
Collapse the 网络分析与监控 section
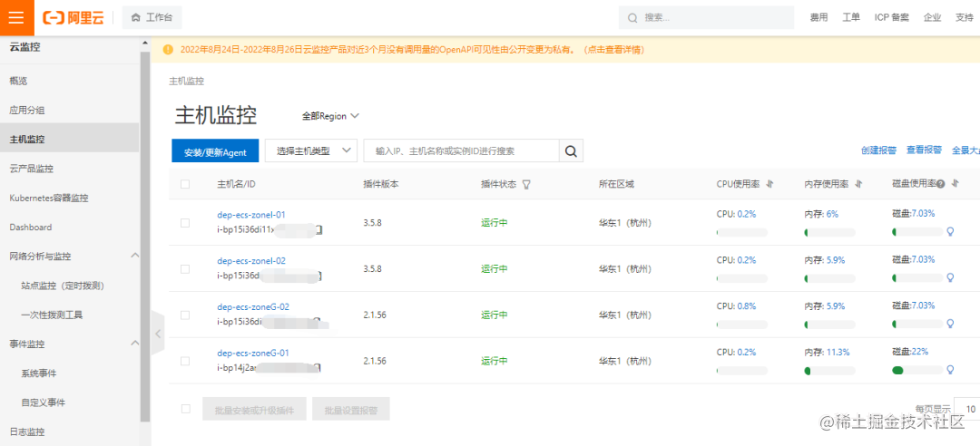pyautogui.click(x=134, y=256)
